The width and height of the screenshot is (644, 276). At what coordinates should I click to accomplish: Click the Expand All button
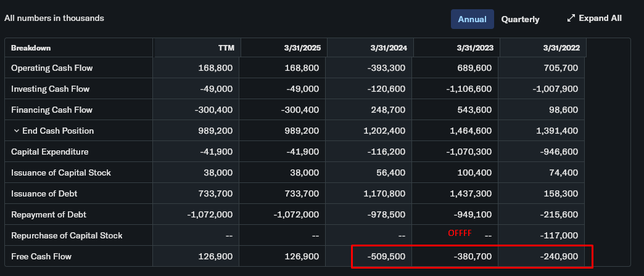point(594,18)
